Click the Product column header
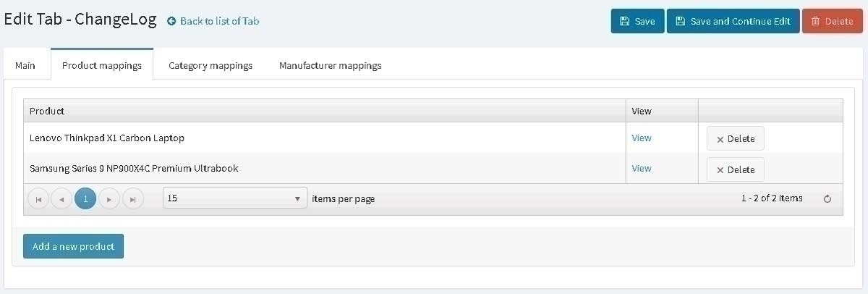Image resolution: width=868 pixels, height=294 pixels. (325, 111)
